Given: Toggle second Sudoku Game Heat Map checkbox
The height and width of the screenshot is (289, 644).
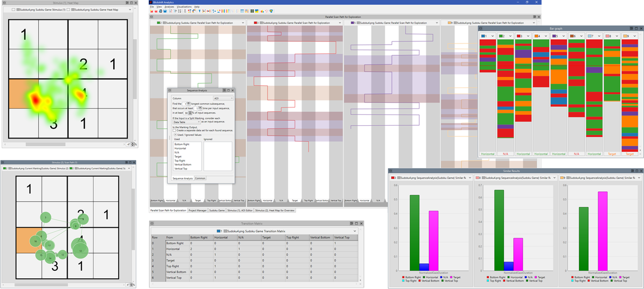Looking at the screenshot, I should click(68, 10).
